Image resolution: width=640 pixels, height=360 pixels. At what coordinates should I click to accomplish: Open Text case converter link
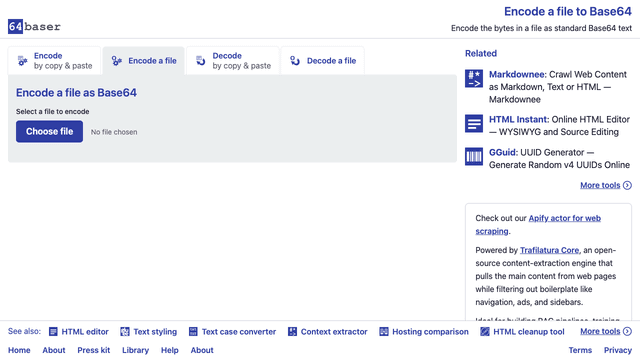click(239, 332)
